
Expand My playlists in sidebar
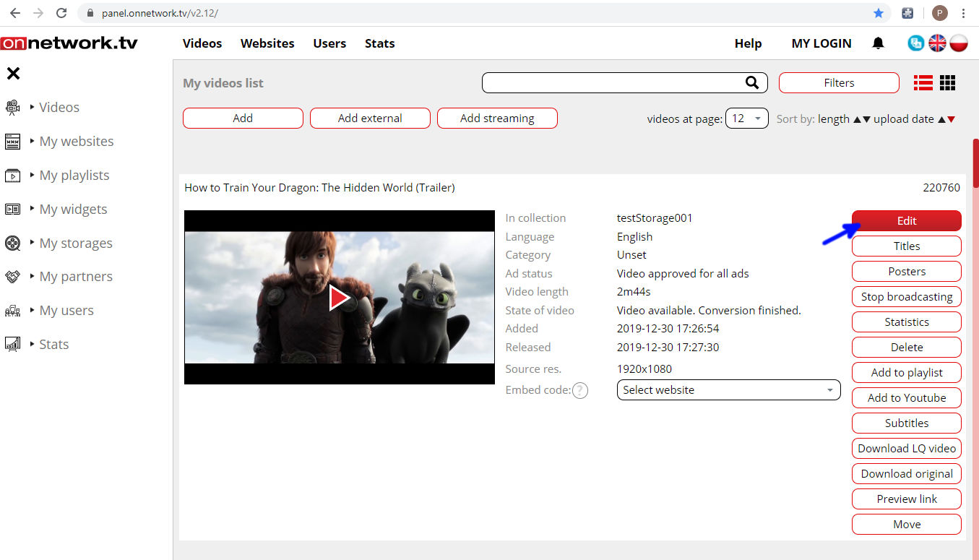point(74,176)
